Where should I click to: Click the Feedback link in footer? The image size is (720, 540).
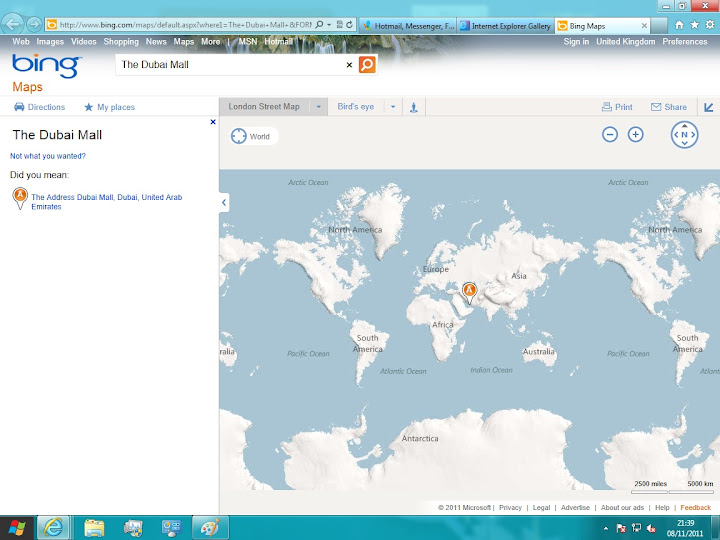coord(695,507)
